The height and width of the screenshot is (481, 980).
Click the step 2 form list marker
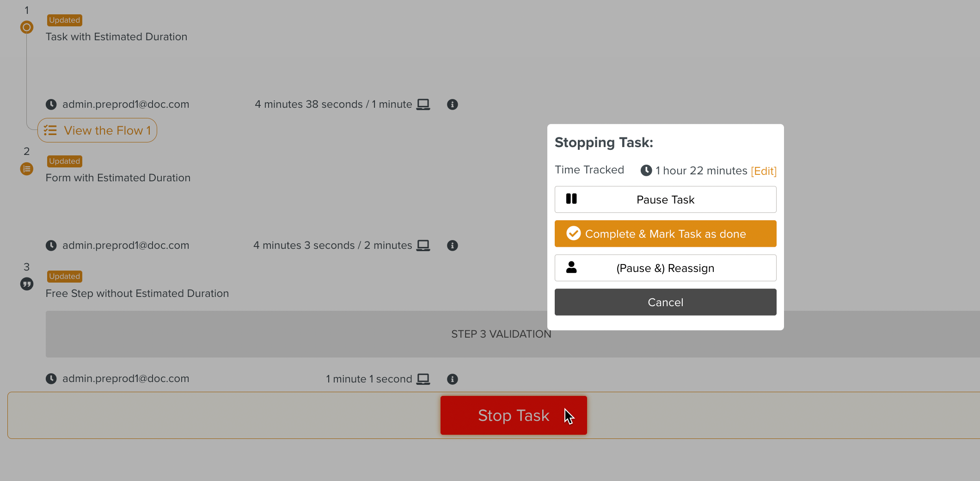pyautogui.click(x=27, y=169)
